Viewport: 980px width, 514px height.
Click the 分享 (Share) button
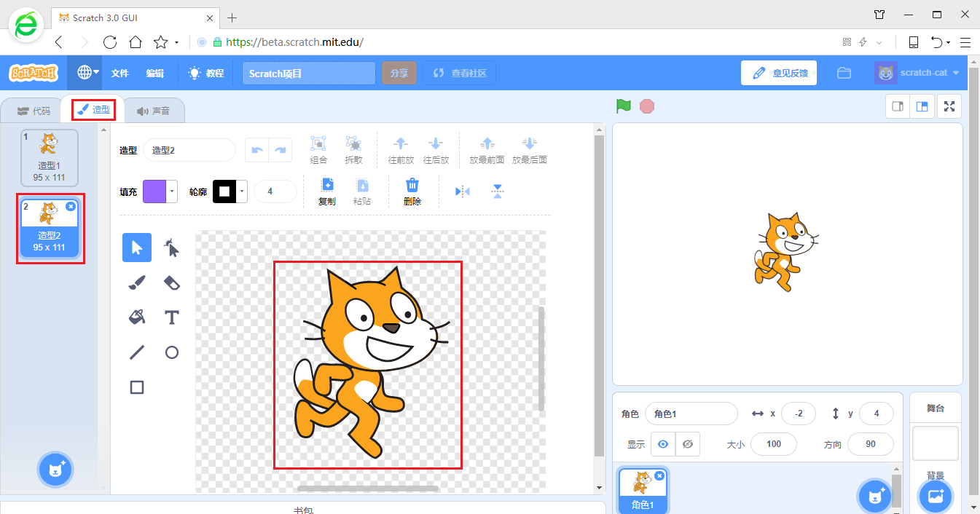pos(399,73)
